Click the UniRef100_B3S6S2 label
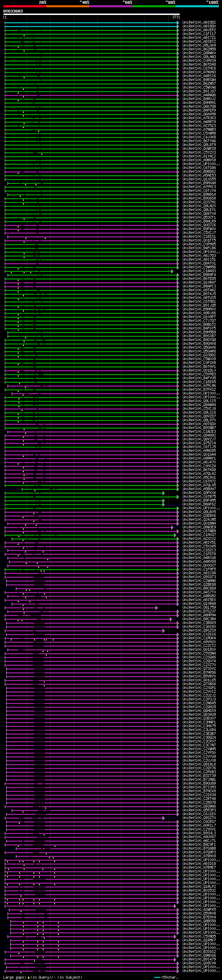This screenshot has width=222, height=980. point(199,952)
